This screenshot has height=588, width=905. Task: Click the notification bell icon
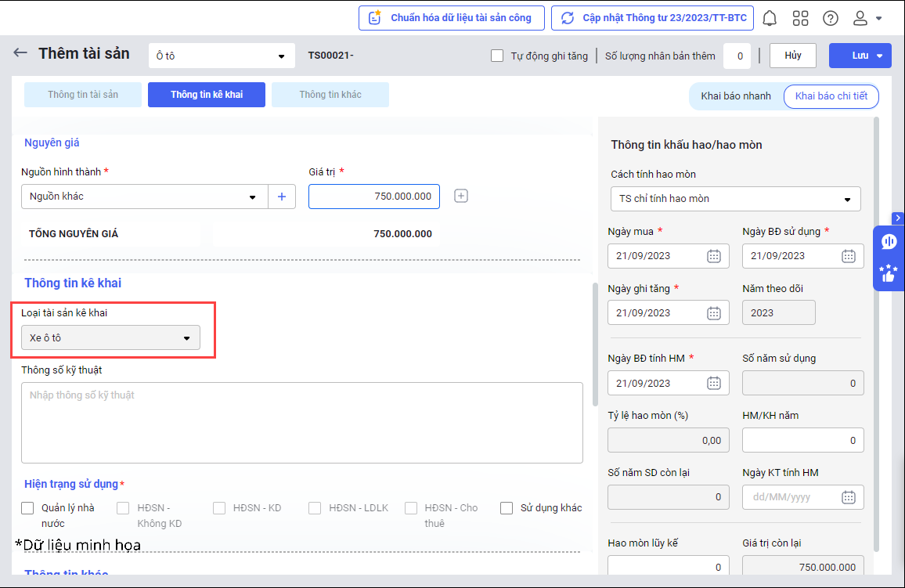(770, 18)
